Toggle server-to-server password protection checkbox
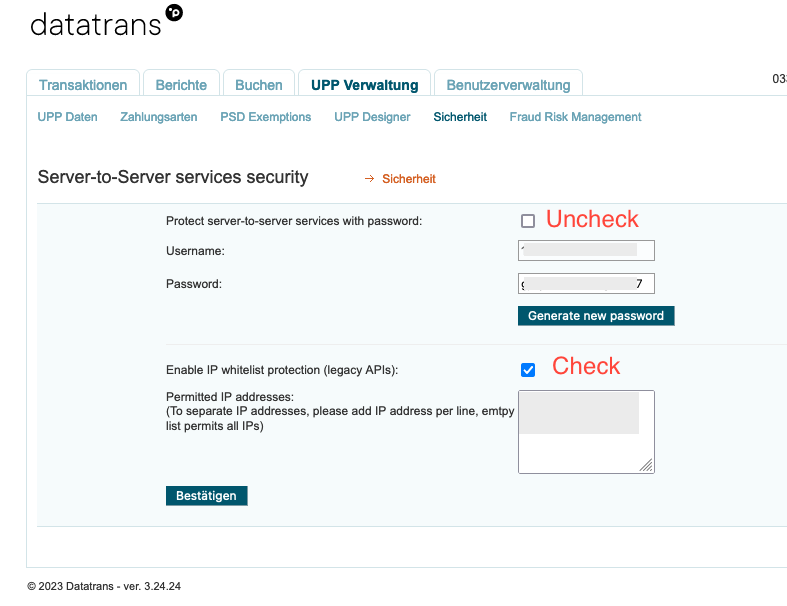Screen dimensions: 787x606 pyautogui.click(x=528, y=221)
